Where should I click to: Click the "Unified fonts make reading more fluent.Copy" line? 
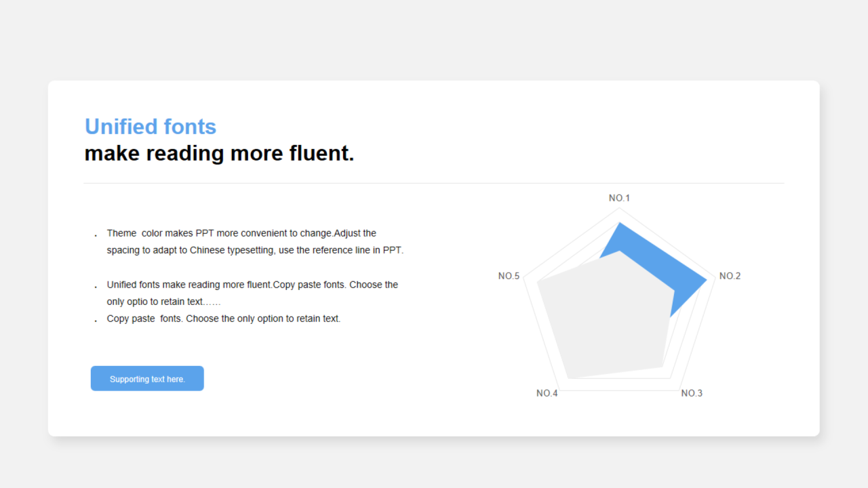pyautogui.click(x=252, y=285)
